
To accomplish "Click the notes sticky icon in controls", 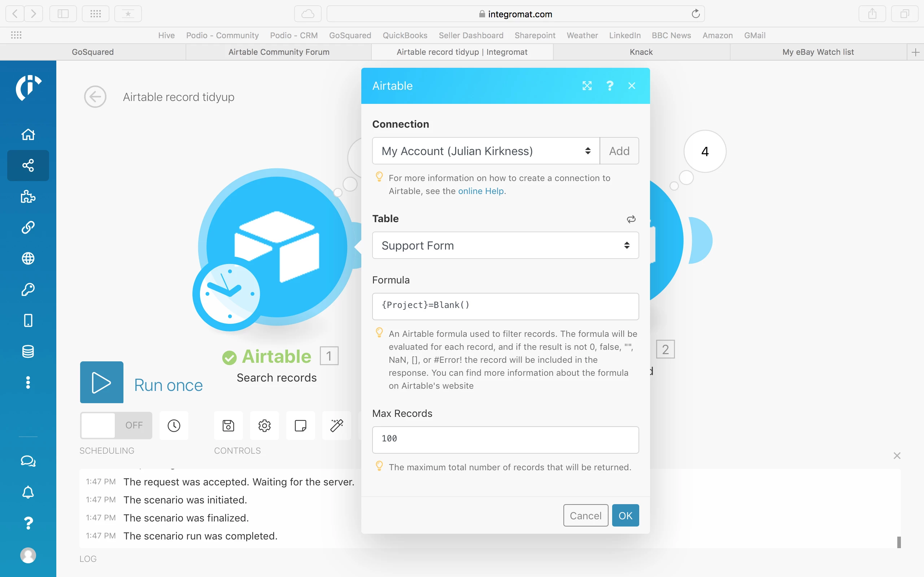I will [301, 426].
